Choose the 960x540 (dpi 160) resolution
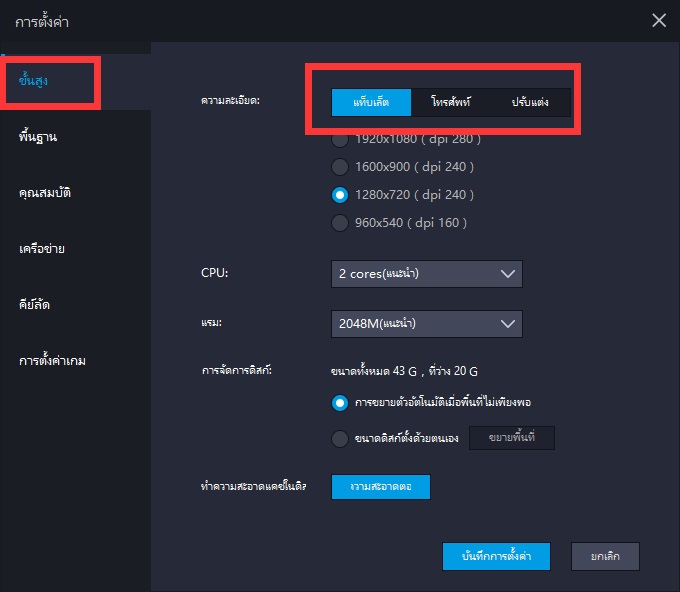 (x=340, y=222)
